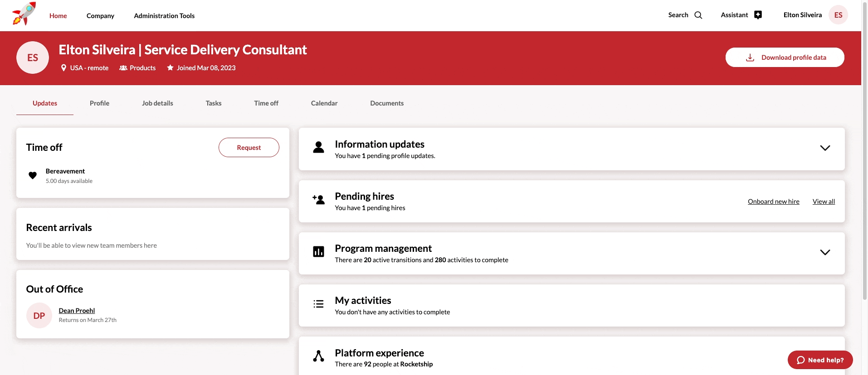This screenshot has height=375, width=868.
Task: Click the Bereavement heart icon
Action: 33,175
